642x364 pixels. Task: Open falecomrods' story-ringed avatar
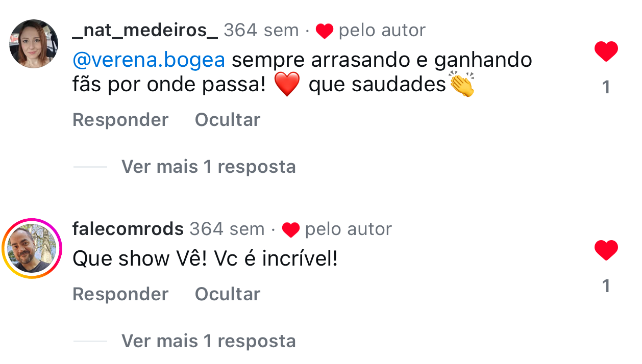coord(32,249)
